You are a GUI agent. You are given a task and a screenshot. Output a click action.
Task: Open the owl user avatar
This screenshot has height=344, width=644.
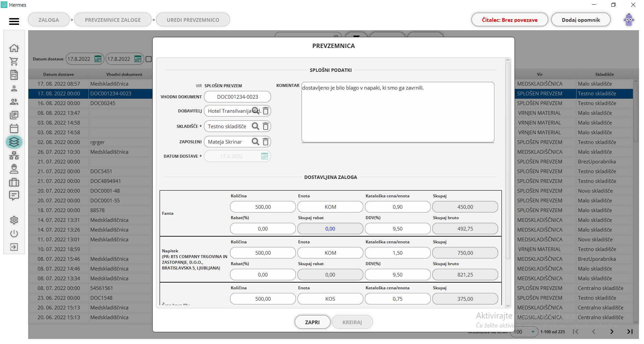629,20
